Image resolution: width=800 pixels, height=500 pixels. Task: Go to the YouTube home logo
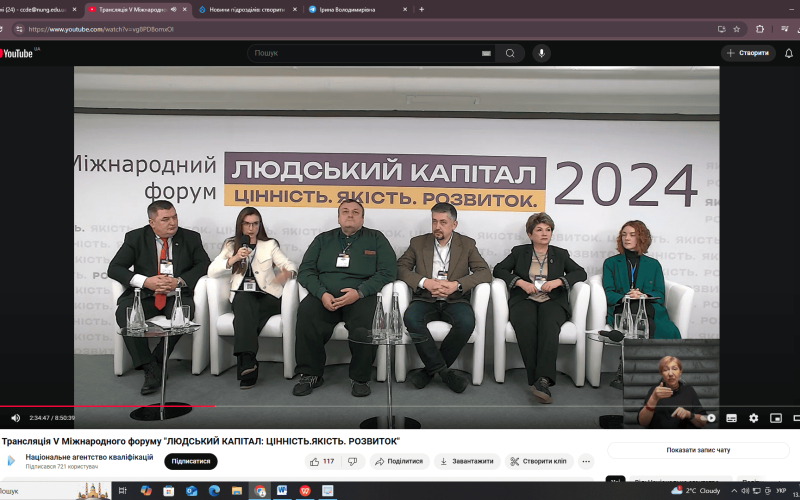click(16, 53)
